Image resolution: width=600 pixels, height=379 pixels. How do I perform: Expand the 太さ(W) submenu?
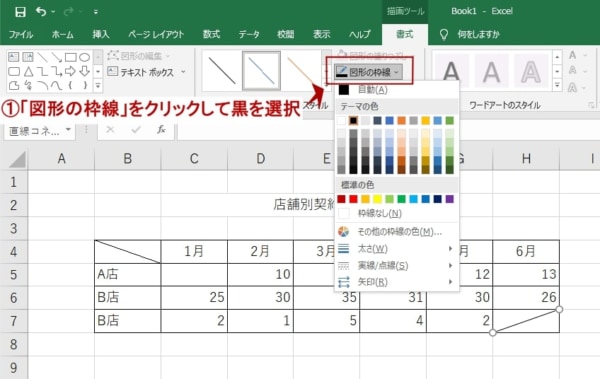397,249
